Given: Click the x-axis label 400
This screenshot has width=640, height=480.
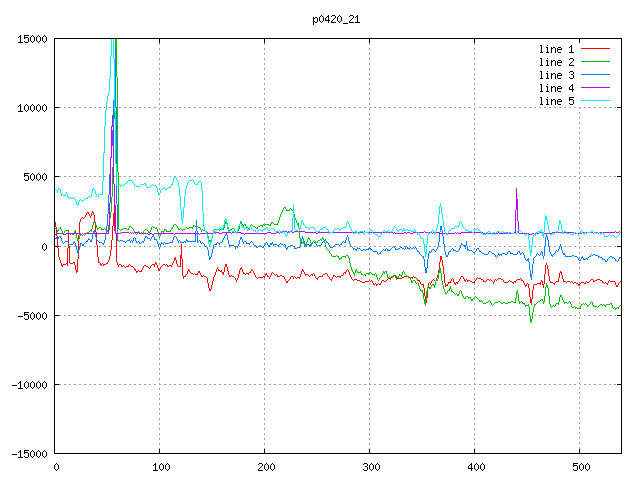Looking at the screenshot, I should pyautogui.click(x=476, y=467).
